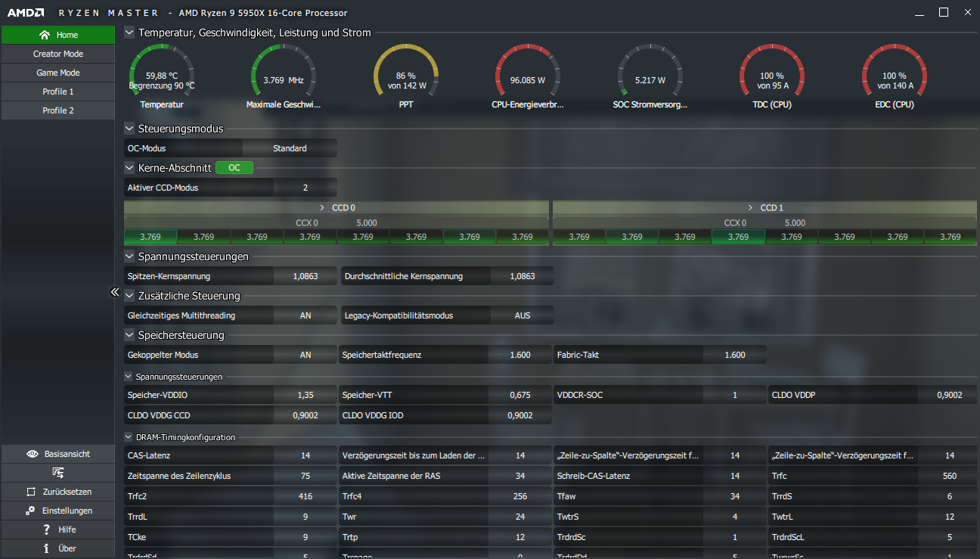
Task: Click OC-Modus value Standard
Action: point(290,148)
